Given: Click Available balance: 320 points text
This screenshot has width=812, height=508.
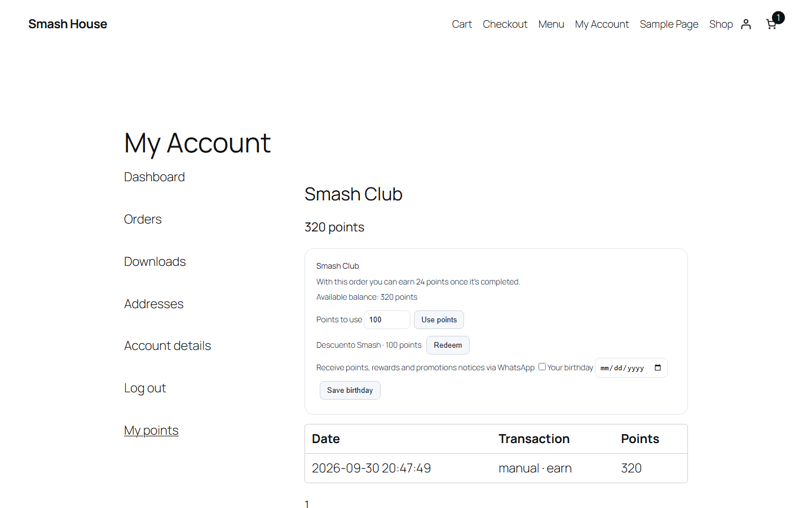Looking at the screenshot, I should [367, 297].
